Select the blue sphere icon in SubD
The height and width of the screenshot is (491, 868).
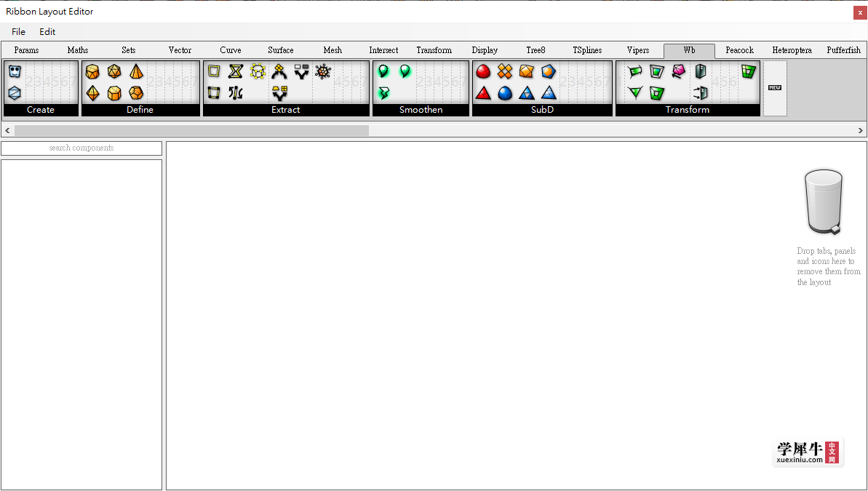[505, 93]
